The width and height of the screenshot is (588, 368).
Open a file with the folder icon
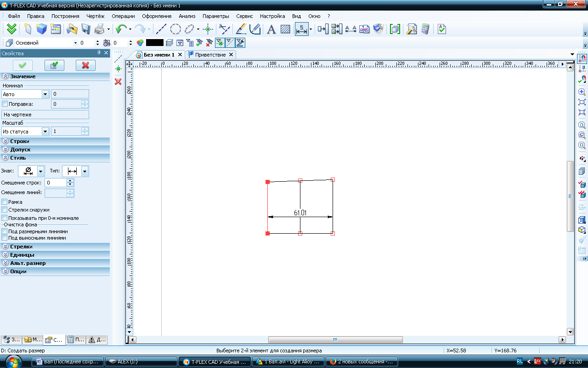coord(72,29)
